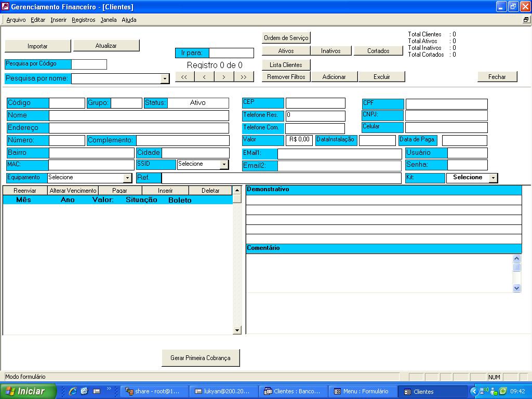Open Lista Clientes
Image resolution: width=532 pixels, height=399 pixels.
click(x=286, y=65)
